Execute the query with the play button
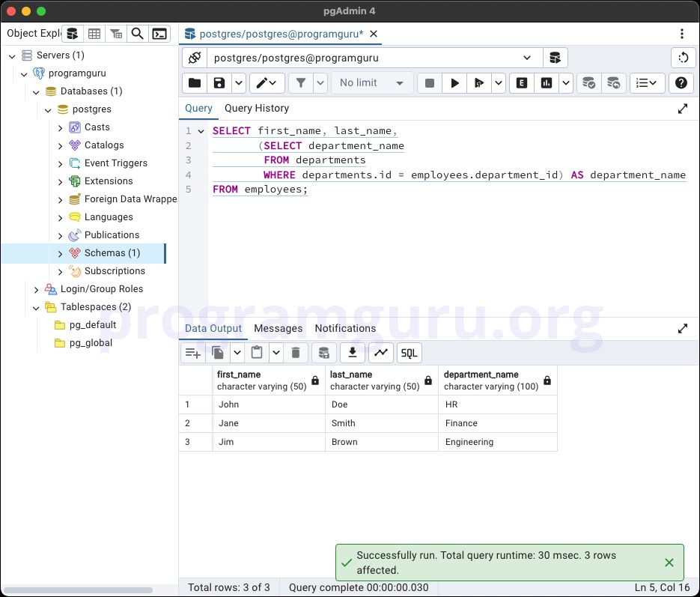700x597 pixels. click(454, 82)
